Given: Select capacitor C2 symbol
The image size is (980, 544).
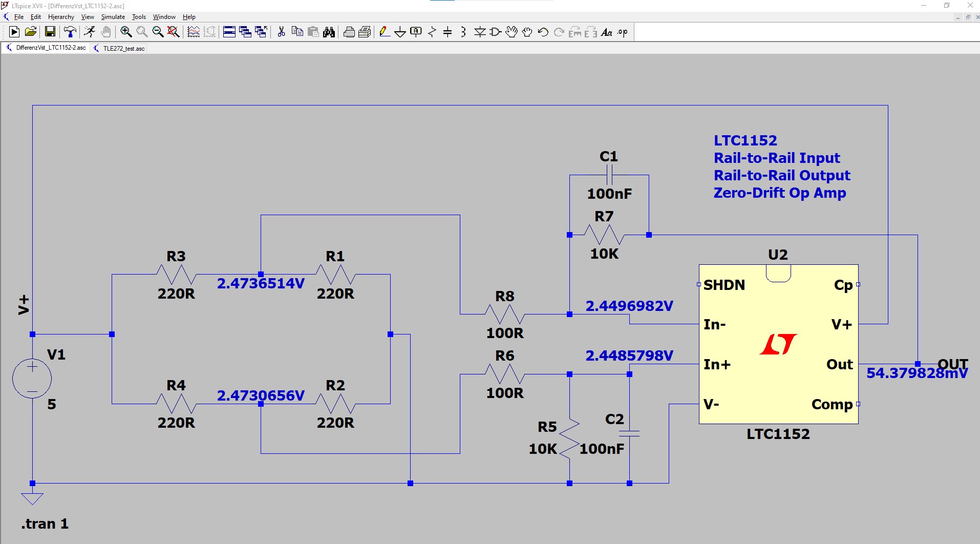Looking at the screenshot, I should tap(629, 433).
